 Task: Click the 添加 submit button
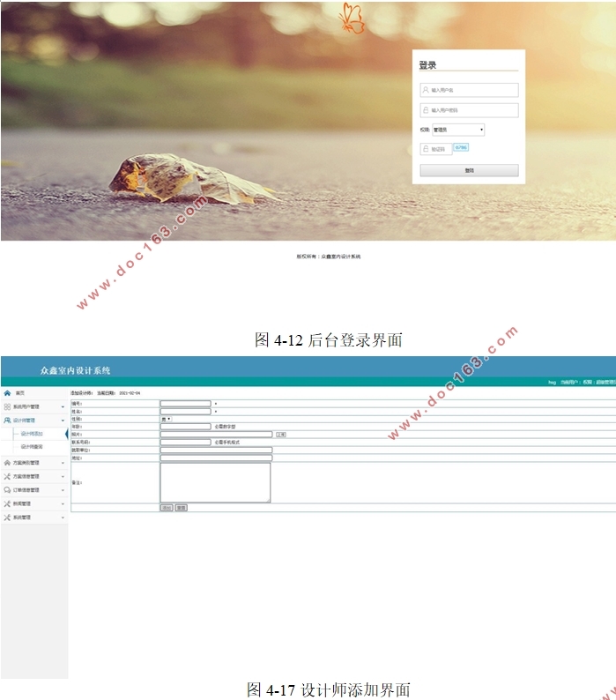click(x=167, y=508)
